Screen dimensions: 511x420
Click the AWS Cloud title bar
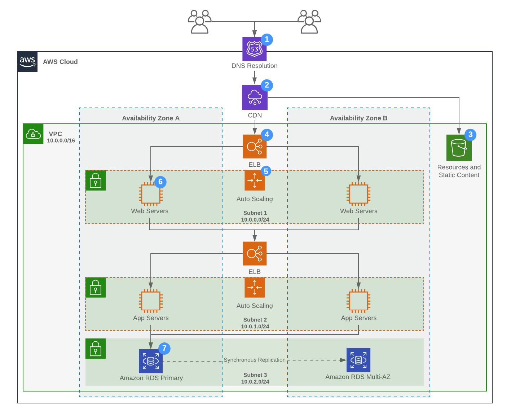(60, 62)
